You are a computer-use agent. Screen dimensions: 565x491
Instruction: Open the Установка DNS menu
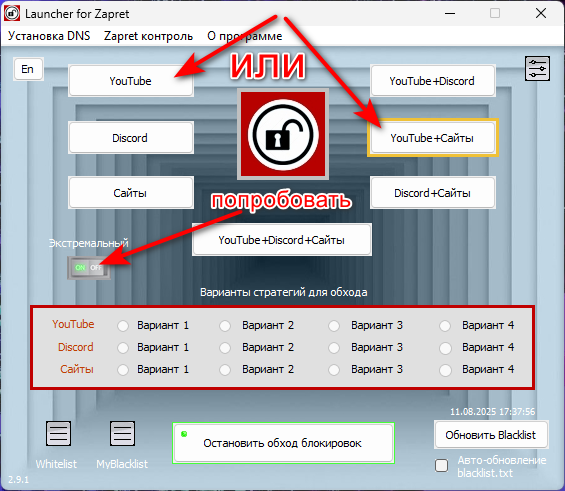point(49,36)
